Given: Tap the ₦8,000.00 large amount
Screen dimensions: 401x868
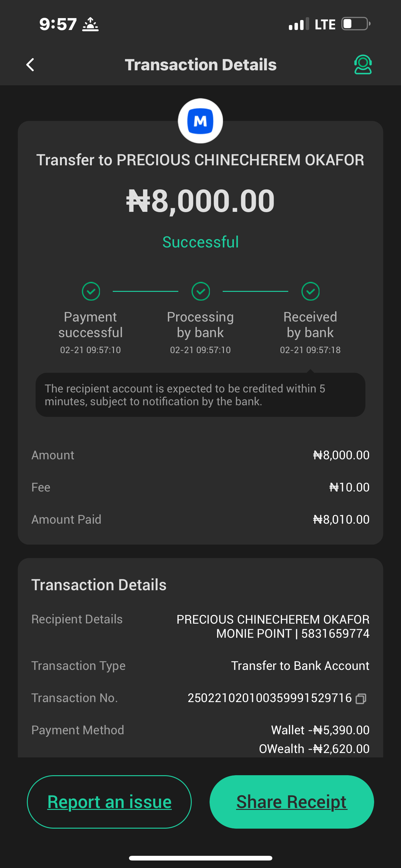Looking at the screenshot, I should (201, 201).
